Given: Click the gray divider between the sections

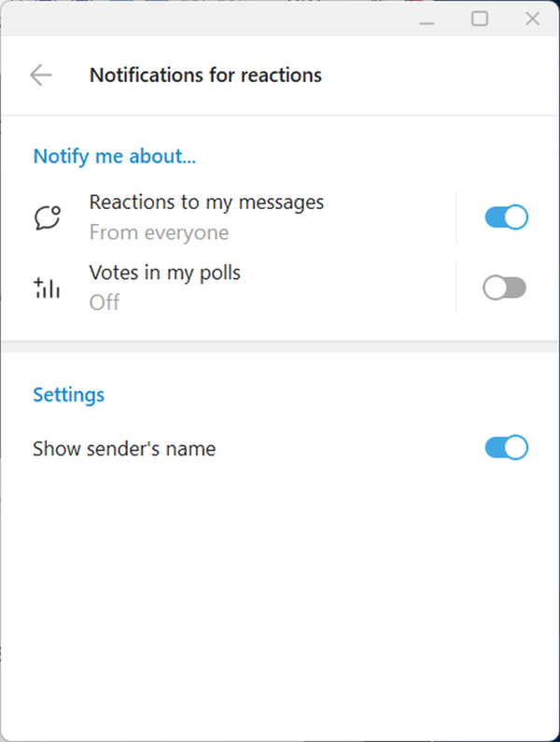Looking at the screenshot, I should 280,347.
